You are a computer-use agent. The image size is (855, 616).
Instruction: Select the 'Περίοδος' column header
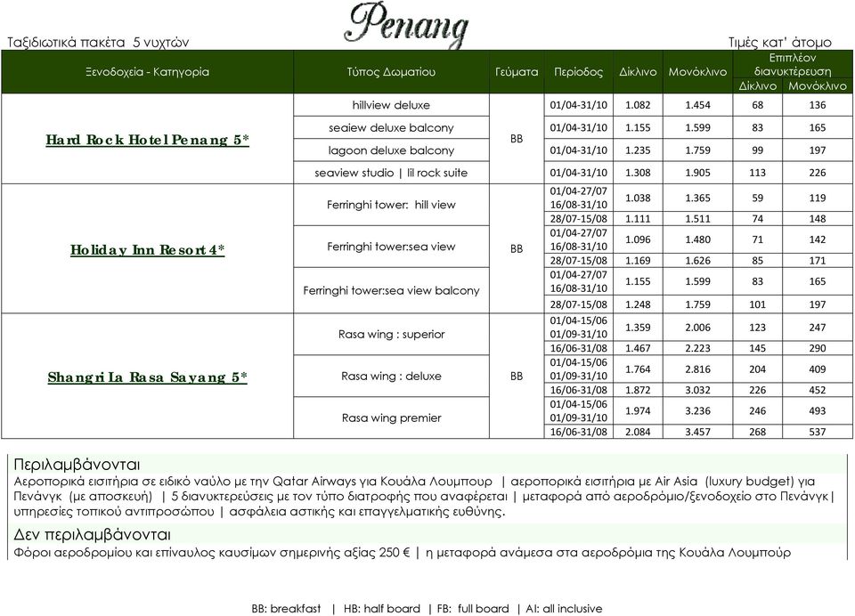tap(579, 72)
